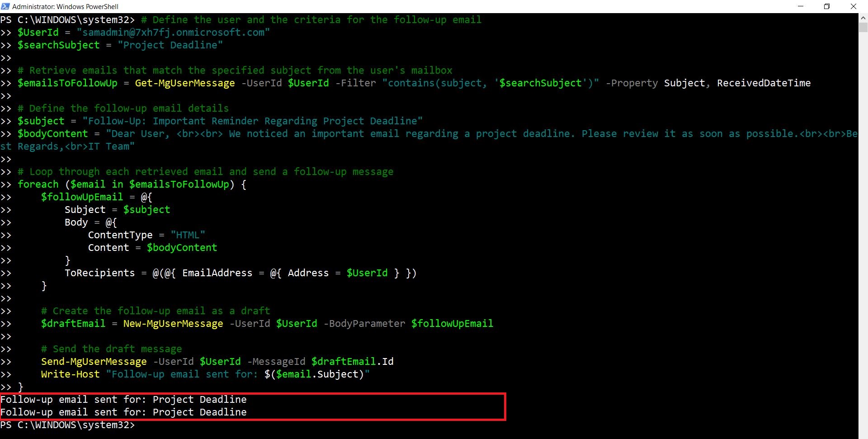Close the Administrator PowerShell window
This screenshot has width=868, height=439.
[x=854, y=6]
